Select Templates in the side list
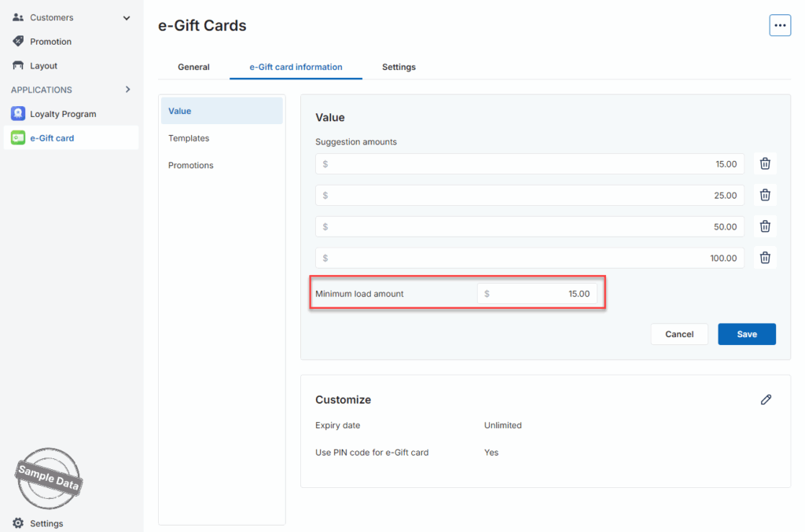 pos(189,138)
